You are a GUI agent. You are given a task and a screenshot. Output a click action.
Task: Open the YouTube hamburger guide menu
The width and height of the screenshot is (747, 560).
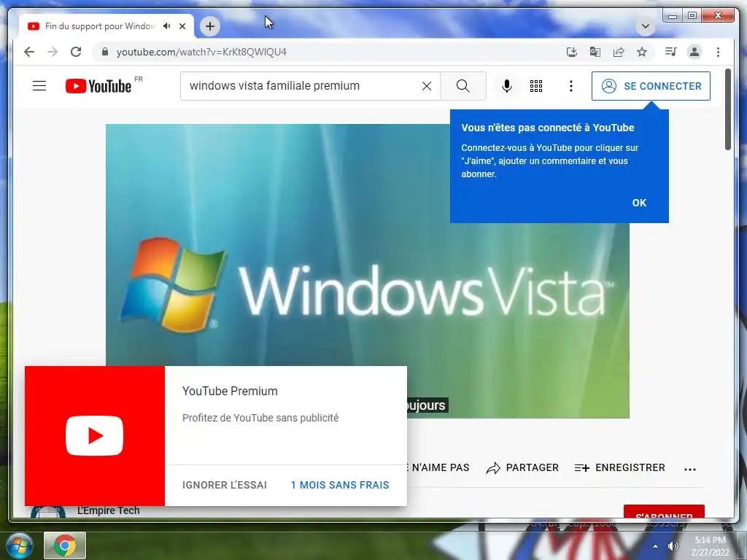coord(39,86)
